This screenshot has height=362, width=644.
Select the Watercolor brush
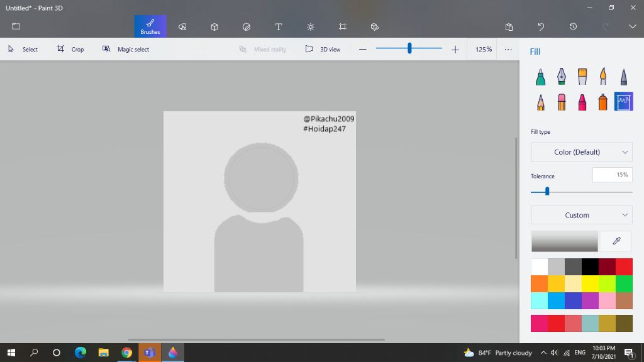tap(602, 75)
